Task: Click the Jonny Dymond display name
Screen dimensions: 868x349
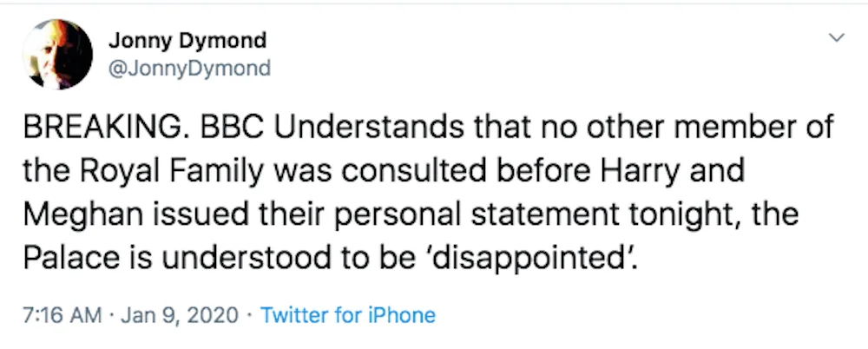Action: [x=187, y=40]
